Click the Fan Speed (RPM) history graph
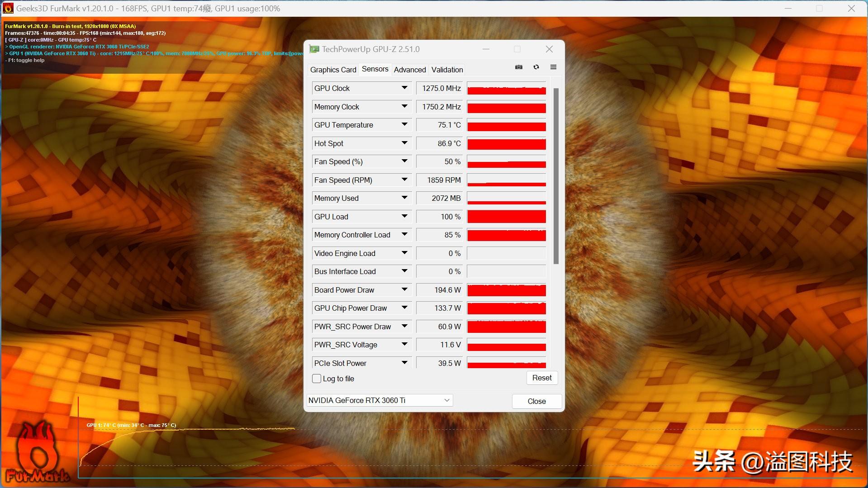The image size is (868, 488). [x=506, y=180]
